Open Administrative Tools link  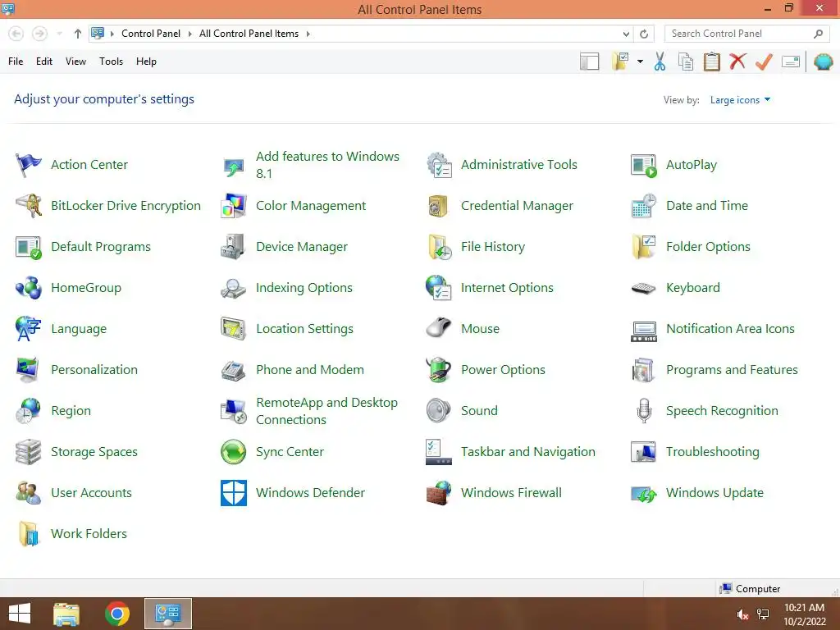[518, 164]
